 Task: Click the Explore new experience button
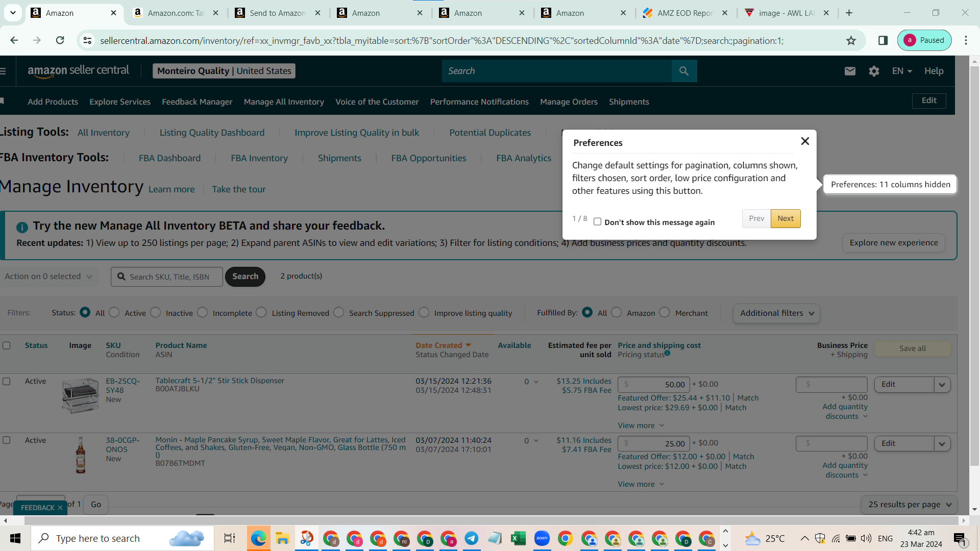[894, 243]
